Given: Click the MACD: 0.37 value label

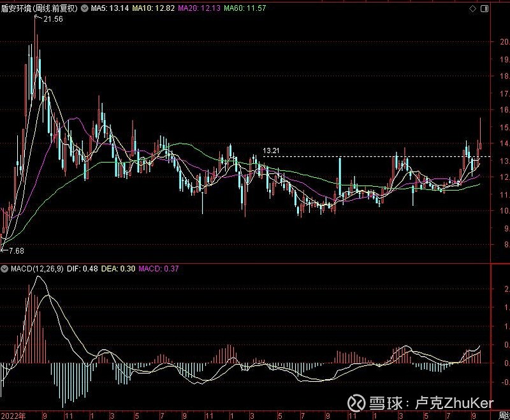Looking at the screenshot, I should click(x=159, y=269).
